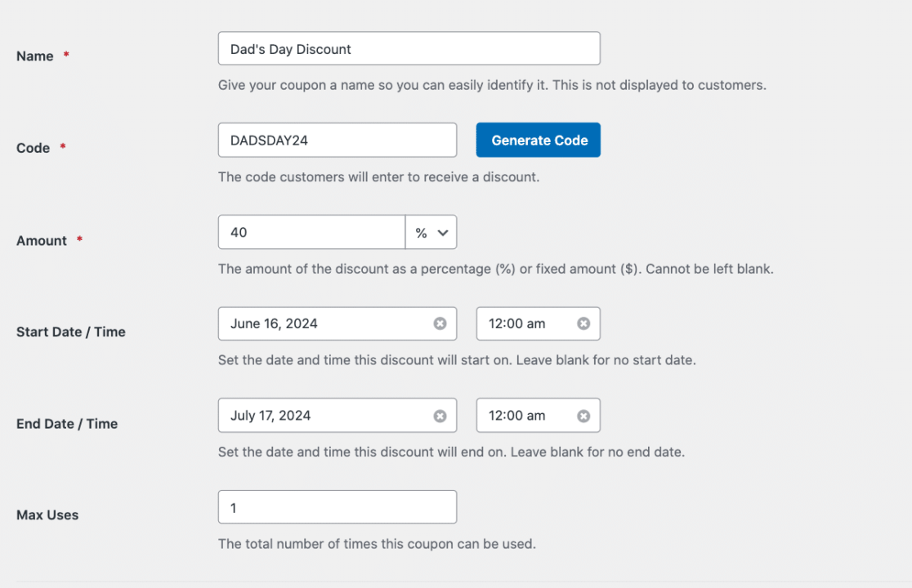Clear the End Date value July 17, 2024
912x588 pixels.
(440, 416)
